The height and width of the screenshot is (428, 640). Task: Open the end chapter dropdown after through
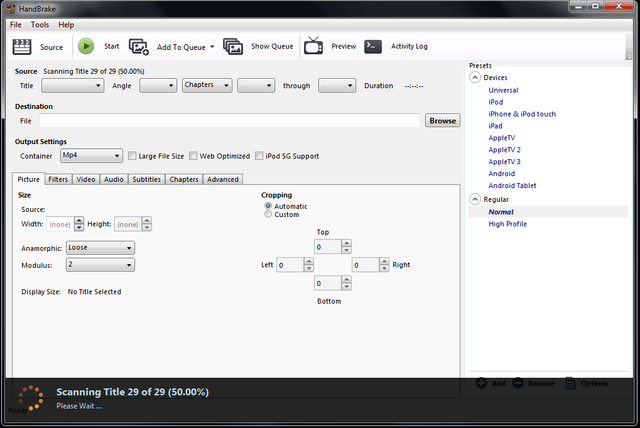(x=337, y=86)
